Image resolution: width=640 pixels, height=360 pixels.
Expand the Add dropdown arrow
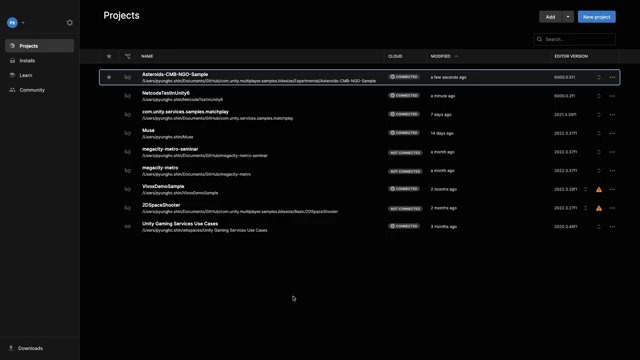coord(568,17)
